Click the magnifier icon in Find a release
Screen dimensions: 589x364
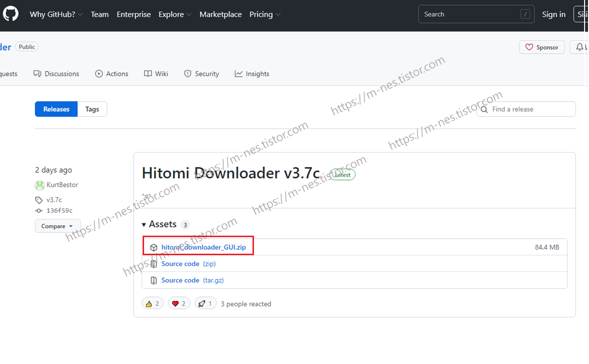point(484,109)
